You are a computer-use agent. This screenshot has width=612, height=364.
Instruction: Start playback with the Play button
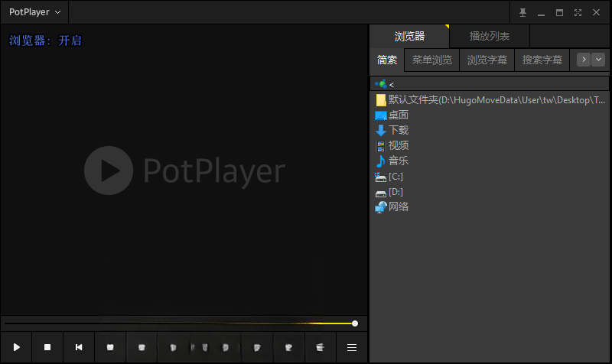click(16, 347)
